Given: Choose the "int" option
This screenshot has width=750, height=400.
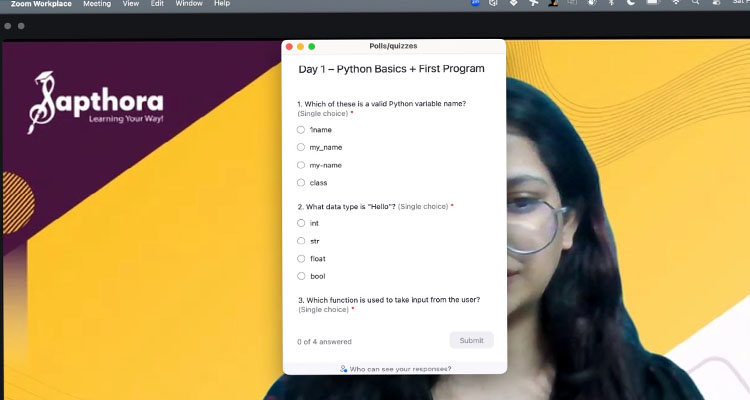Looking at the screenshot, I should coord(301,223).
